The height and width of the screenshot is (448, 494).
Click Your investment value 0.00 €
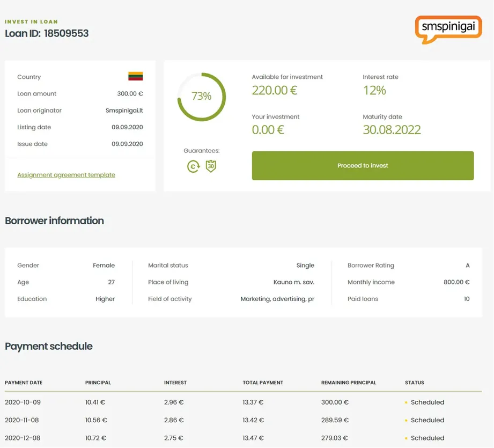pyautogui.click(x=268, y=130)
